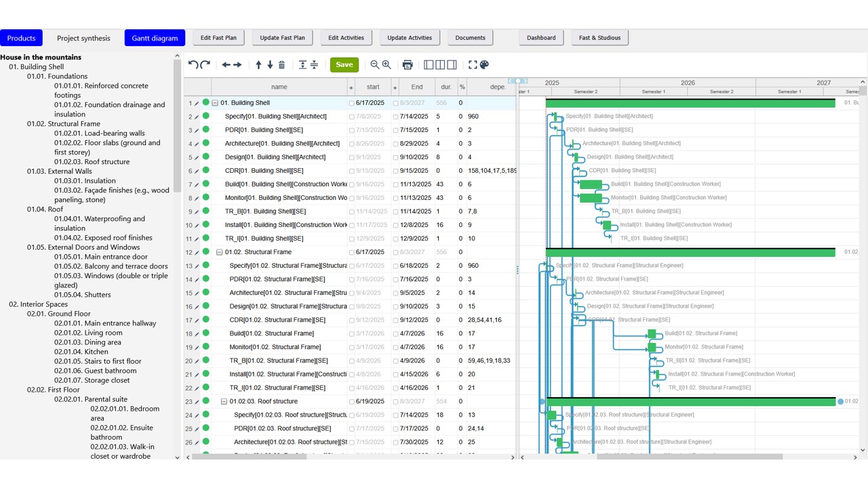Viewport: 868px width, 488px height.
Task: Toggle start milestone checkbox for 01. Building Shell
Action: click(351, 104)
